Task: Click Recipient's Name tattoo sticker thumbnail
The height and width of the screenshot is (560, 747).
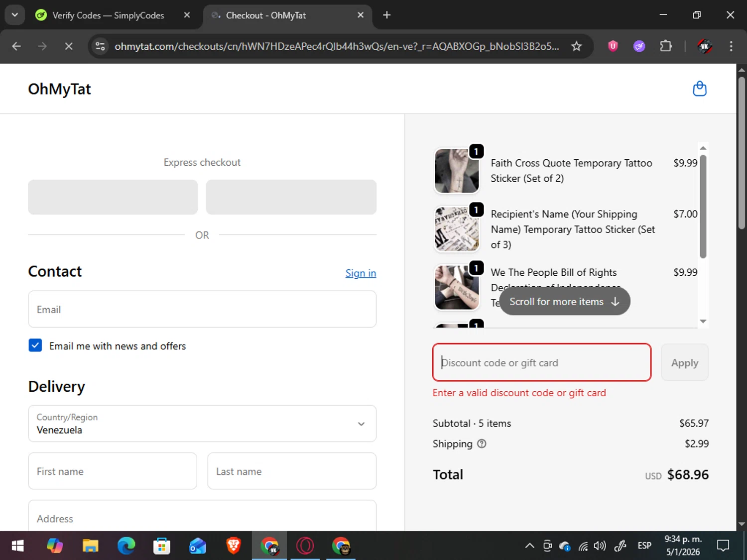Action: pyautogui.click(x=457, y=229)
